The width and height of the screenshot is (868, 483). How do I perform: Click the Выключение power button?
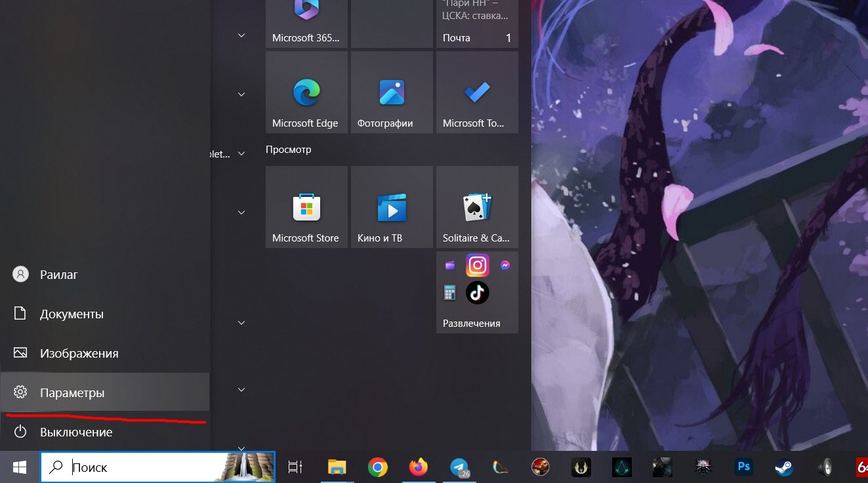pyautogui.click(x=75, y=432)
